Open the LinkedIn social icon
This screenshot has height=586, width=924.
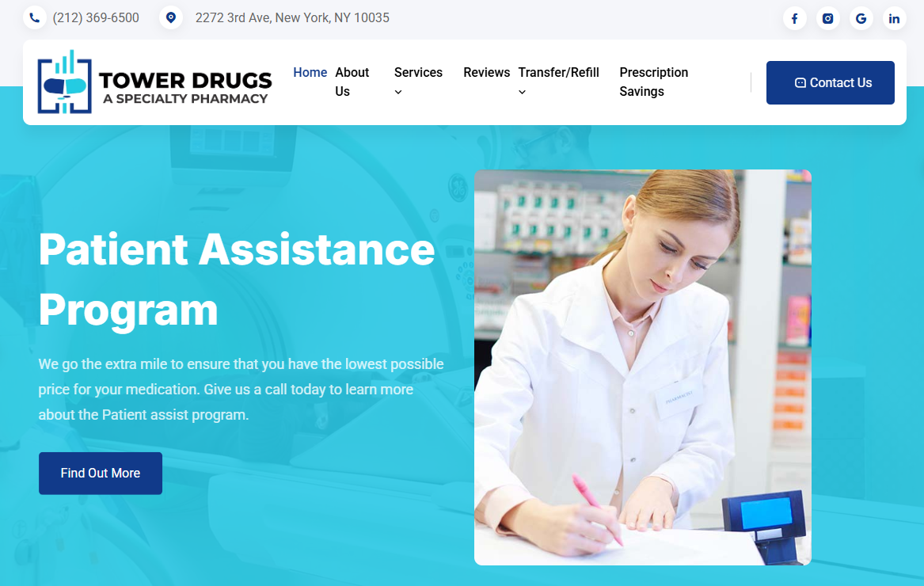coord(894,18)
